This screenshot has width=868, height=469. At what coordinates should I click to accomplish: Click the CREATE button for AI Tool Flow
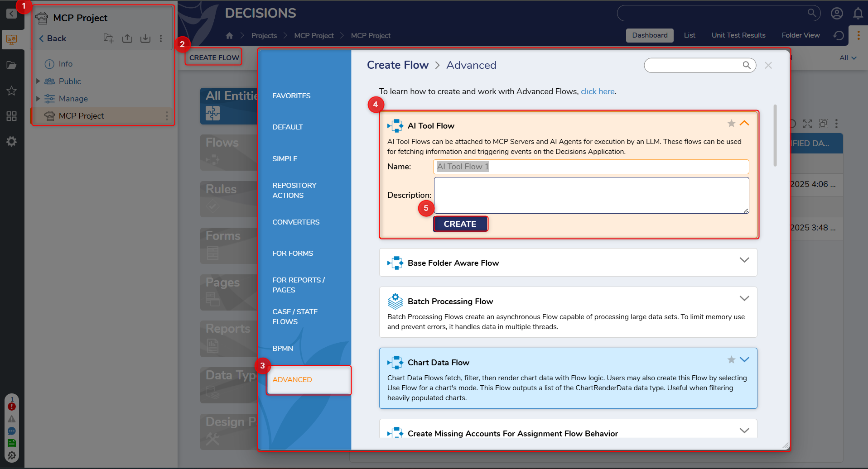(x=460, y=224)
